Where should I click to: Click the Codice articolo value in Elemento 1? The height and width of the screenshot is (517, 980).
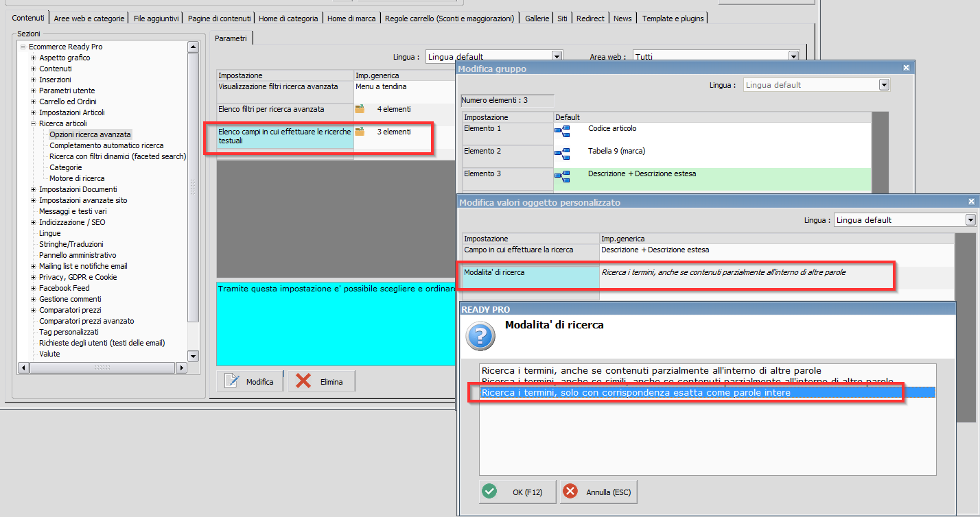[x=612, y=128]
